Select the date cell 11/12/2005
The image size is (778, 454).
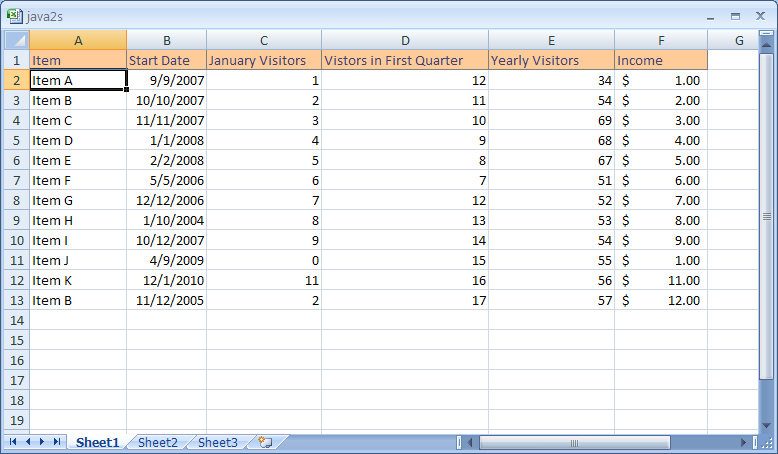(x=167, y=300)
